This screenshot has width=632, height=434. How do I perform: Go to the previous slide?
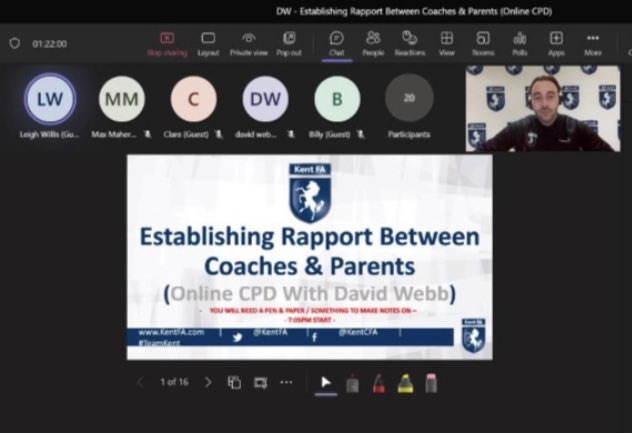[140, 382]
